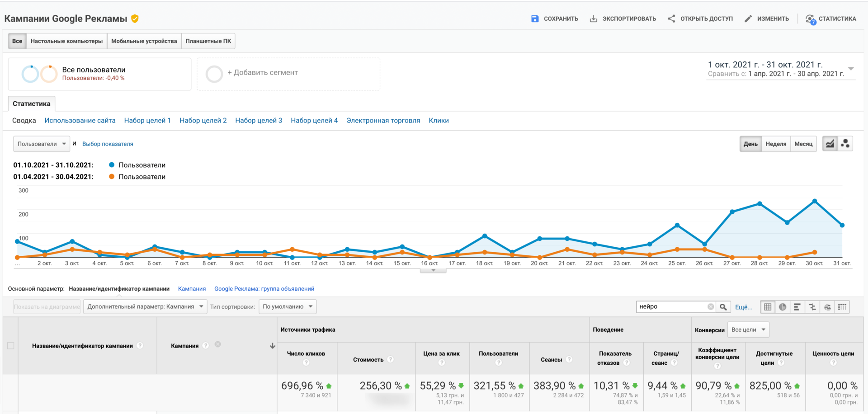This screenshot has height=414, width=868.
Task: Filter by Все devices
Action: point(17,41)
